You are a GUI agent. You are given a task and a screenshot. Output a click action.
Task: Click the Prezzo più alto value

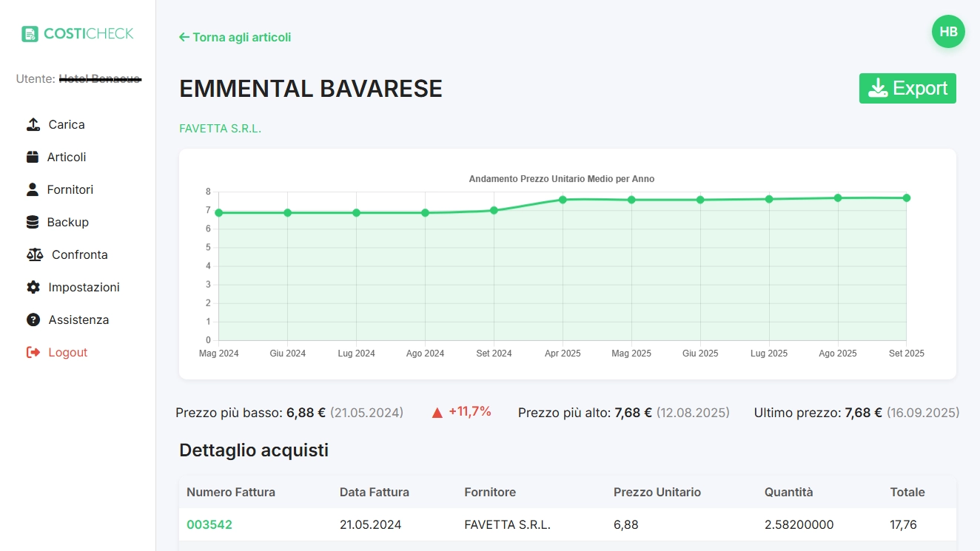[634, 413]
